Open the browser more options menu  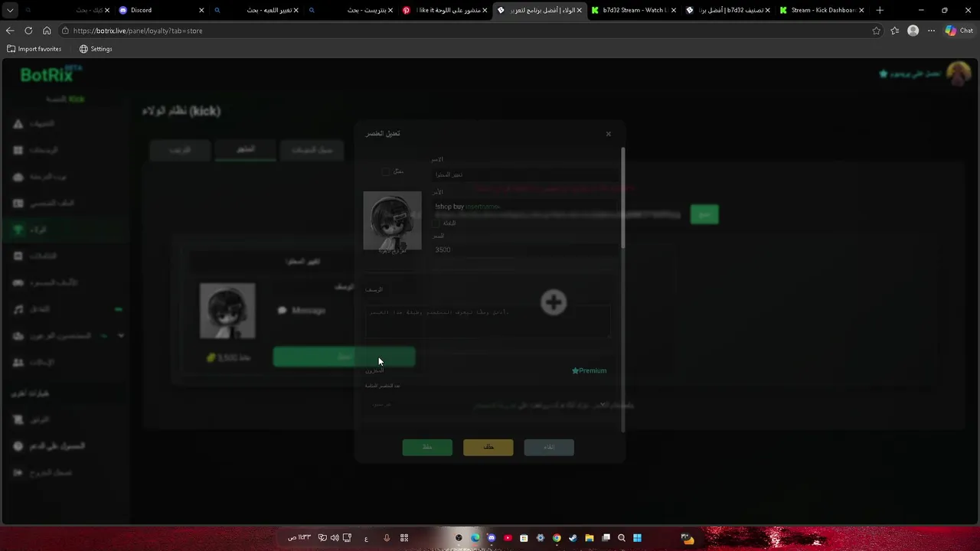931,31
